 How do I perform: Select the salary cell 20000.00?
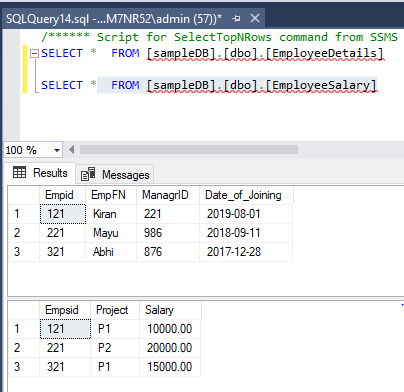click(170, 348)
